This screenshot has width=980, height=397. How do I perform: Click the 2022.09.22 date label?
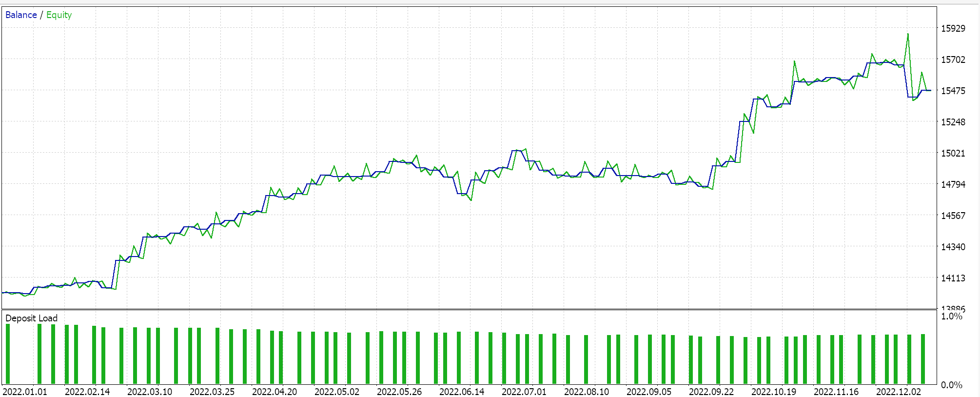(711, 392)
